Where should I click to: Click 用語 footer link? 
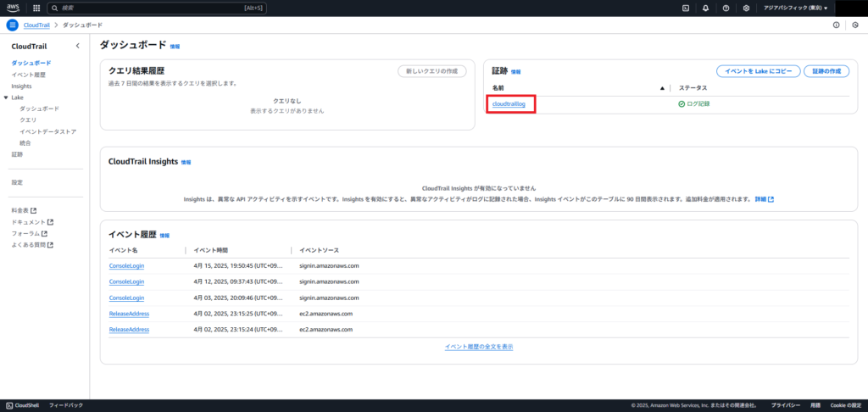click(x=815, y=405)
